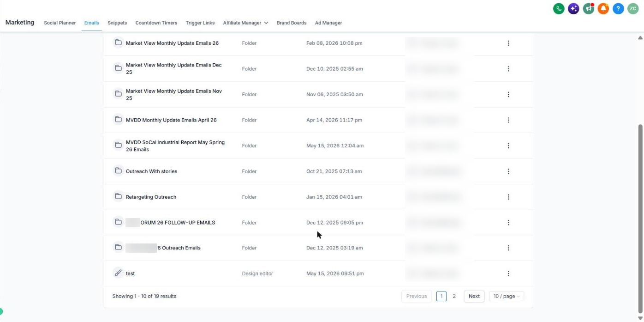This screenshot has height=322, width=644.
Task: Click folder icon of Outreach With stories
Action: point(118,170)
